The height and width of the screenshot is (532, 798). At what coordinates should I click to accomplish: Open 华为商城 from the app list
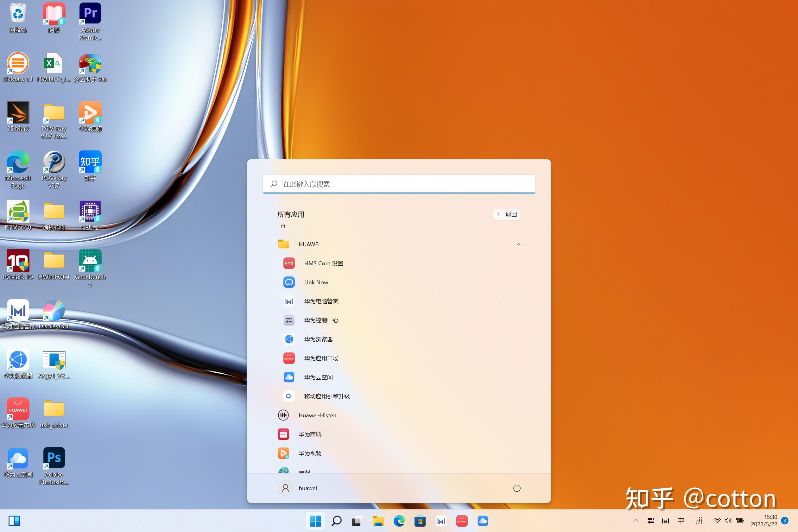[x=309, y=434]
